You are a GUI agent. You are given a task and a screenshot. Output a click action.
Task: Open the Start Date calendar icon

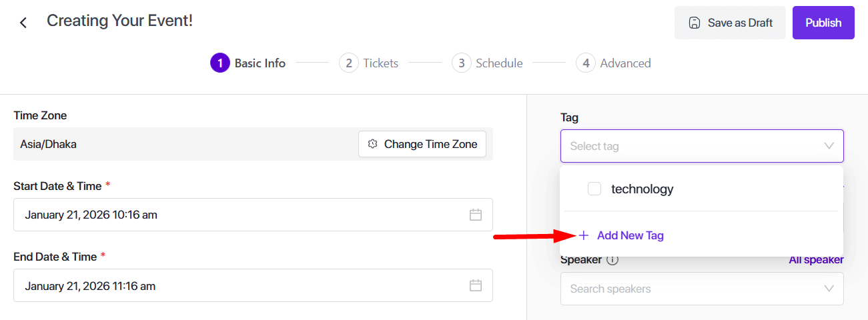pyautogui.click(x=476, y=215)
